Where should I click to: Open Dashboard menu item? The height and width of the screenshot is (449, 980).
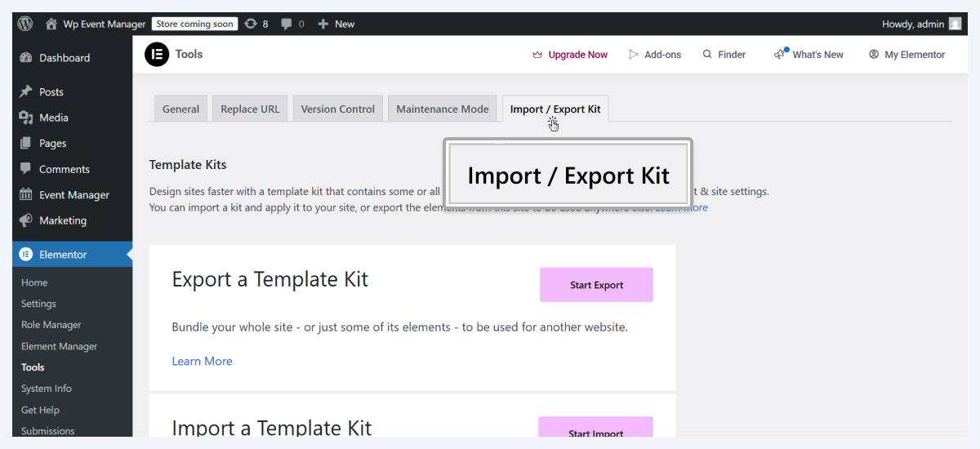tap(72, 58)
